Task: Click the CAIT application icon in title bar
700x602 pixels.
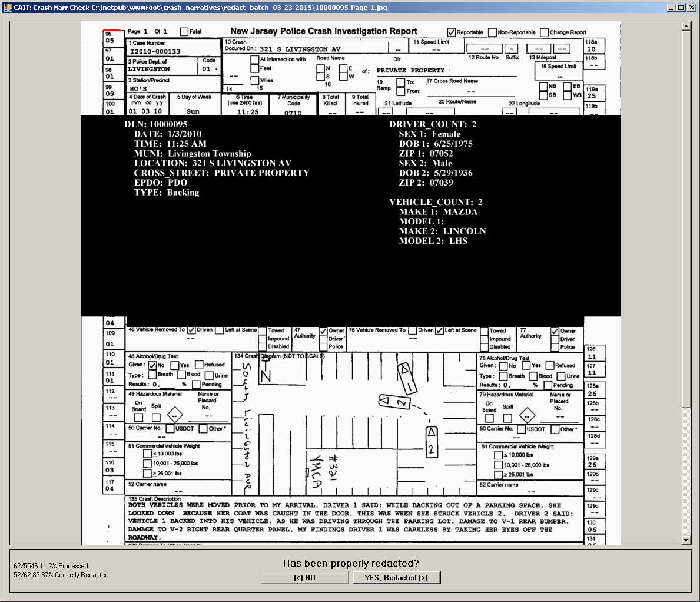Action: [x=8, y=8]
